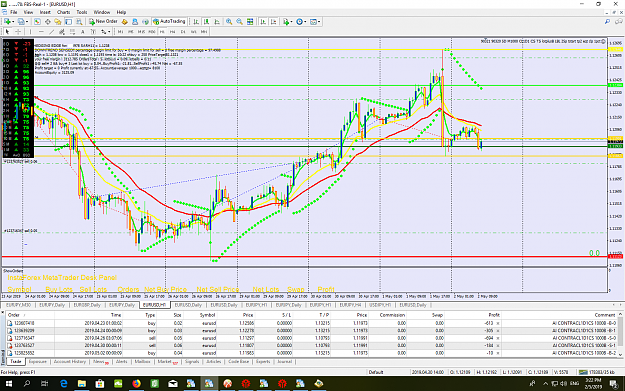This screenshot has width=625, height=391.
Task: Open the profiles dropdown arrow
Action: (27, 22)
